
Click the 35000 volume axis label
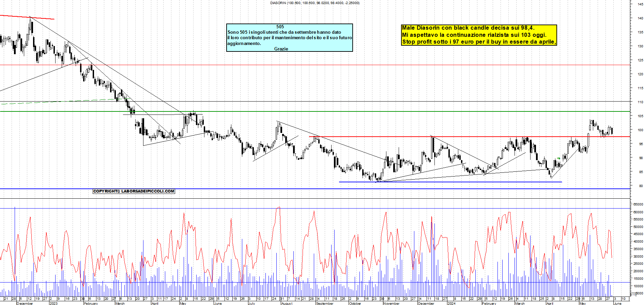tap(638, 249)
